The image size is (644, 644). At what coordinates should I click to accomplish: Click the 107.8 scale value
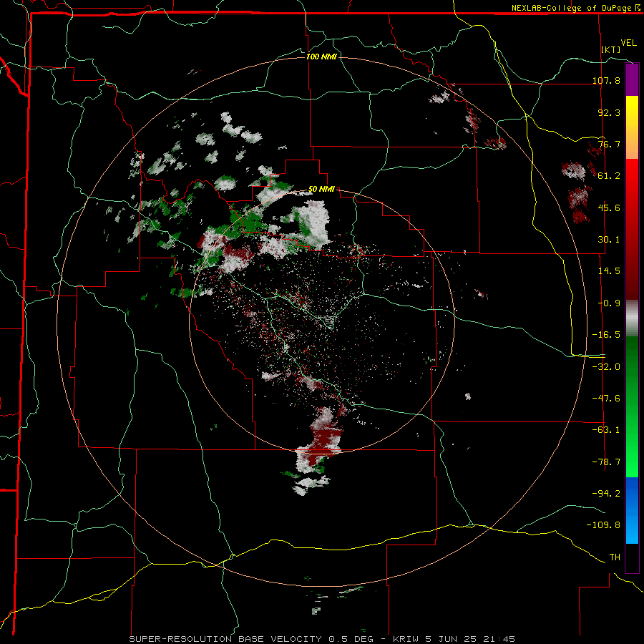606,80
